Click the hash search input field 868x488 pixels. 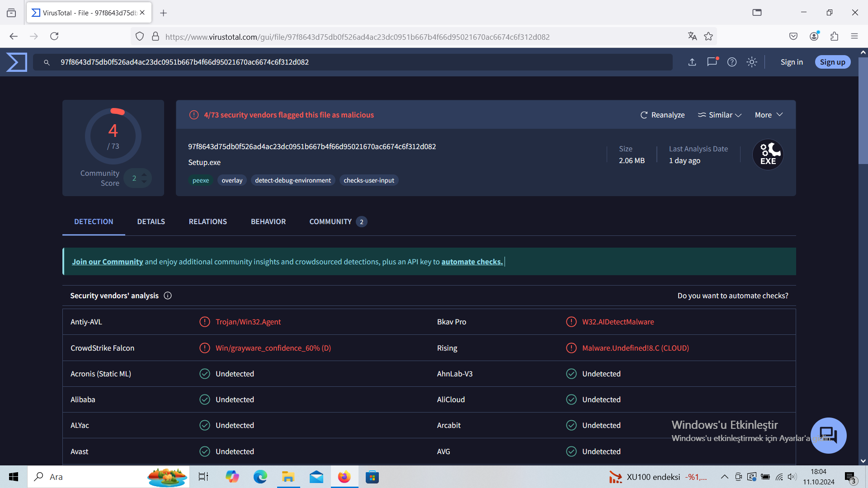[353, 62]
